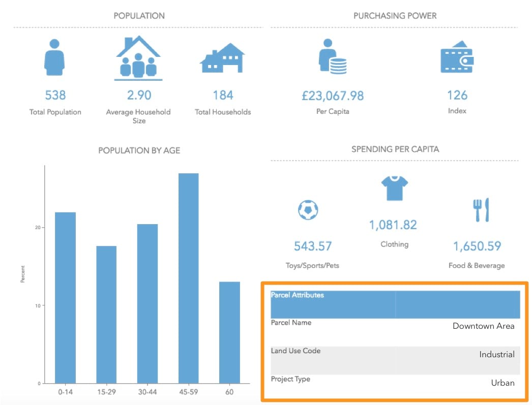Click the Per Capita label

[333, 111]
